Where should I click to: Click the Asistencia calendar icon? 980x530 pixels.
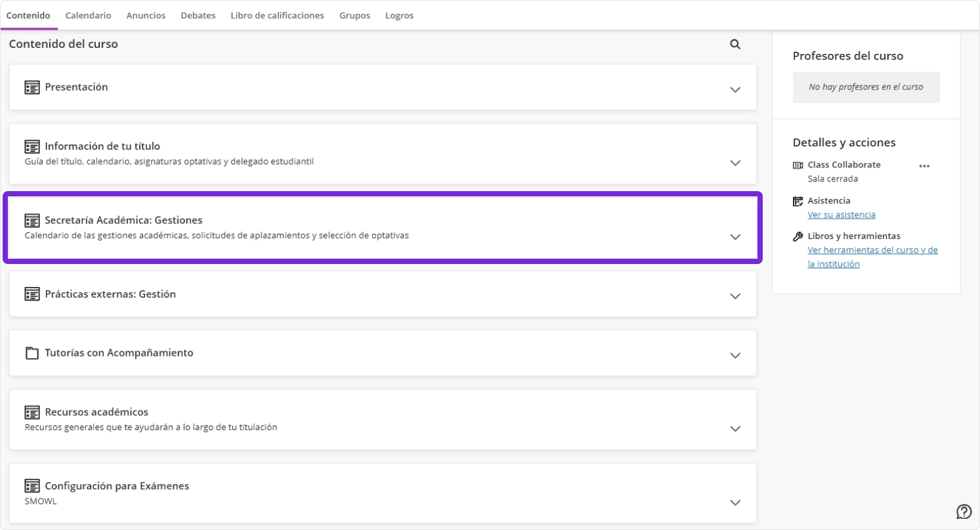click(798, 201)
